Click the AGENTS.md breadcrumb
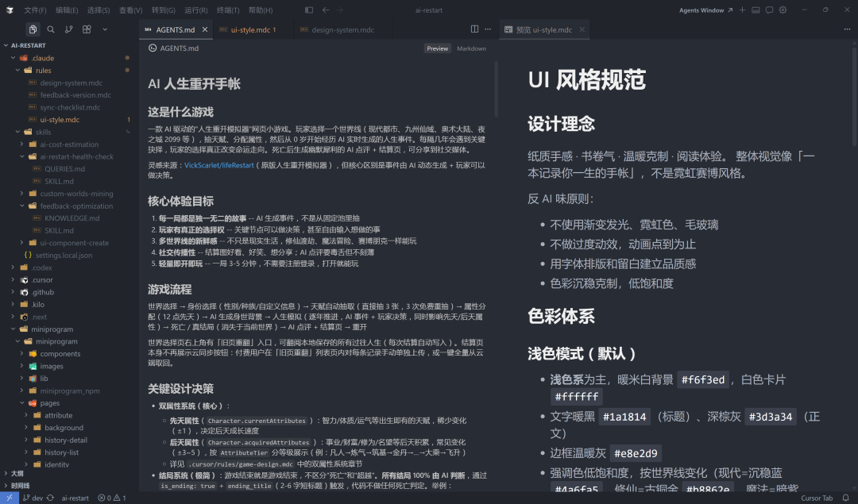858x504 pixels. pos(173,48)
